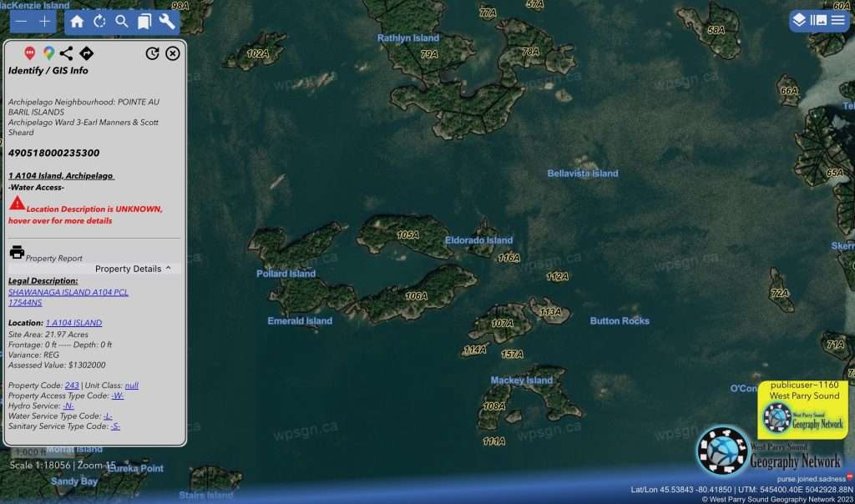Viewport: 855px width, 504px height.
Task: Print the Property Report
Action: [x=17, y=252]
